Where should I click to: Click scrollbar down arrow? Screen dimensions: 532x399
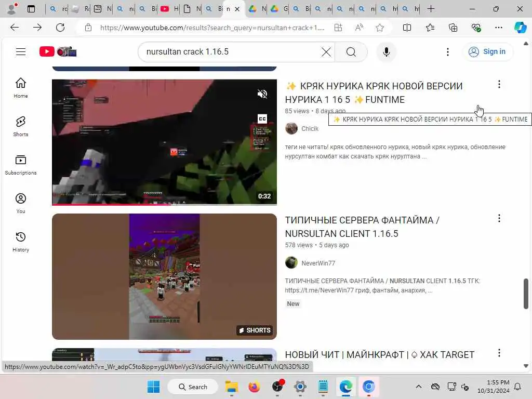pyautogui.click(x=526, y=366)
